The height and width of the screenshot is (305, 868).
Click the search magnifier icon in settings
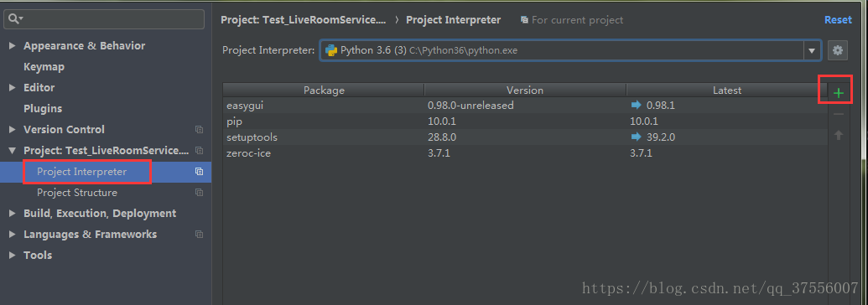coord(13,18)
